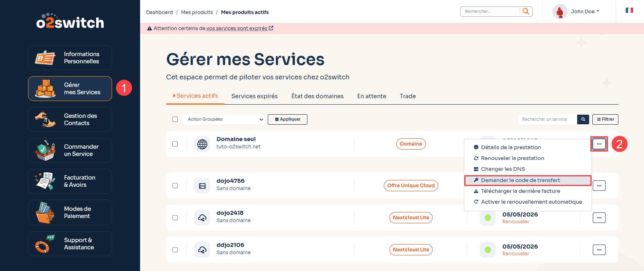644x271 pixels.
Task: Check the ddjo2106 row checkbox
Action: click(x=175, y=250)
